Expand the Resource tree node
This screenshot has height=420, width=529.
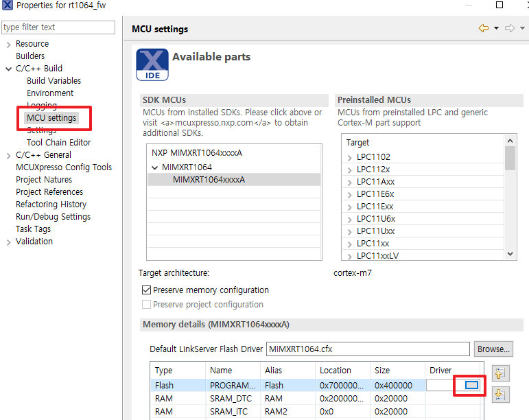[8, 45]
